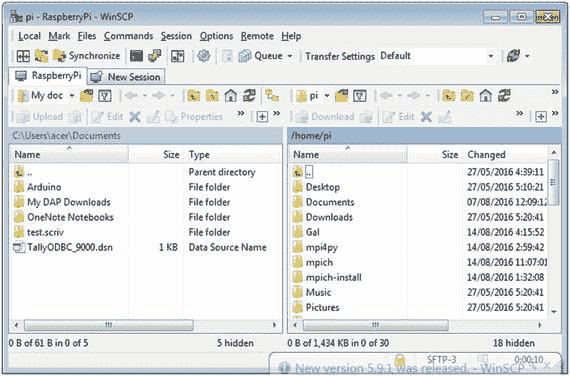Sort local panel by Type column
The height and width of the screenshot is (376, 570).
pyautogui.click(x=232, y=155)
